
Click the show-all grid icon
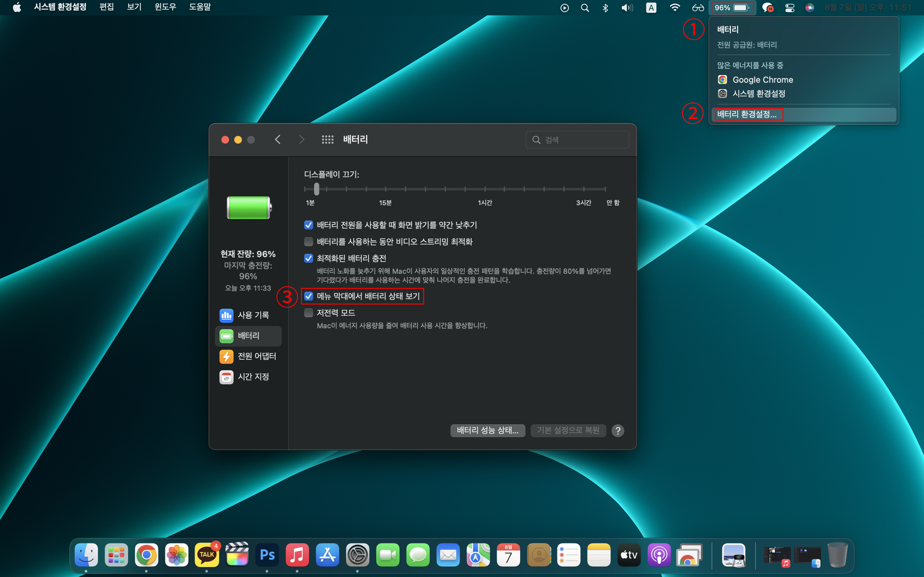coord(327,140)
